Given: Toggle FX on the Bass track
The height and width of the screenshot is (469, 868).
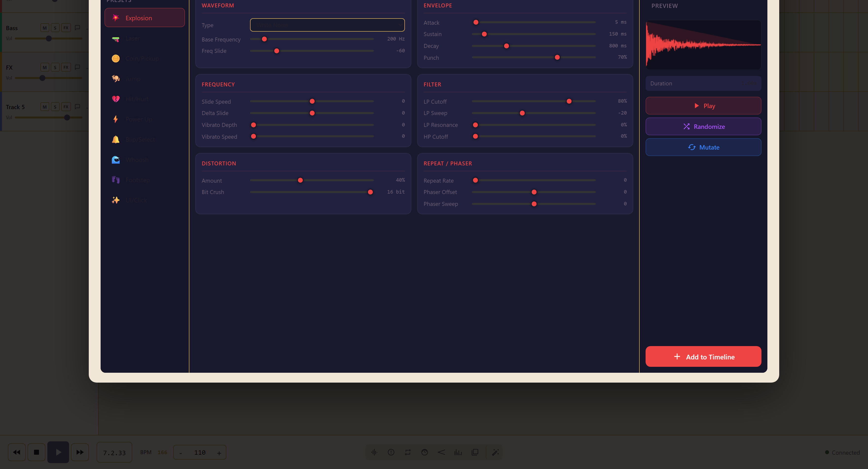Looking at the screenshot, I should (66, 28).
